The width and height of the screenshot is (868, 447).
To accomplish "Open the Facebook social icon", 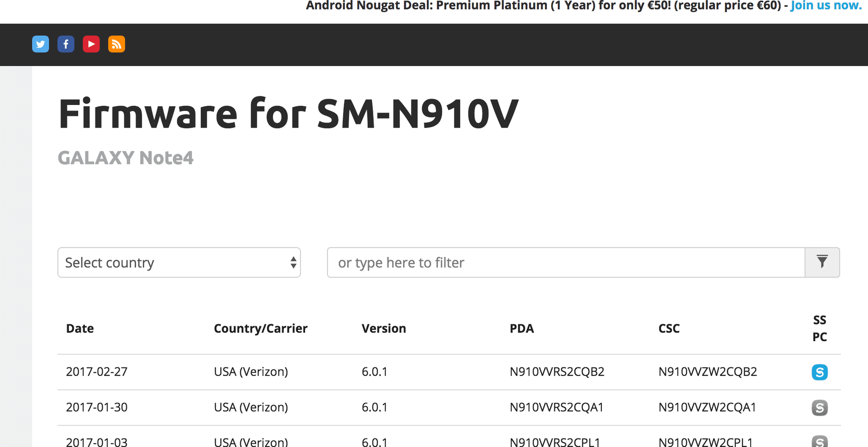I will [66, 44].
